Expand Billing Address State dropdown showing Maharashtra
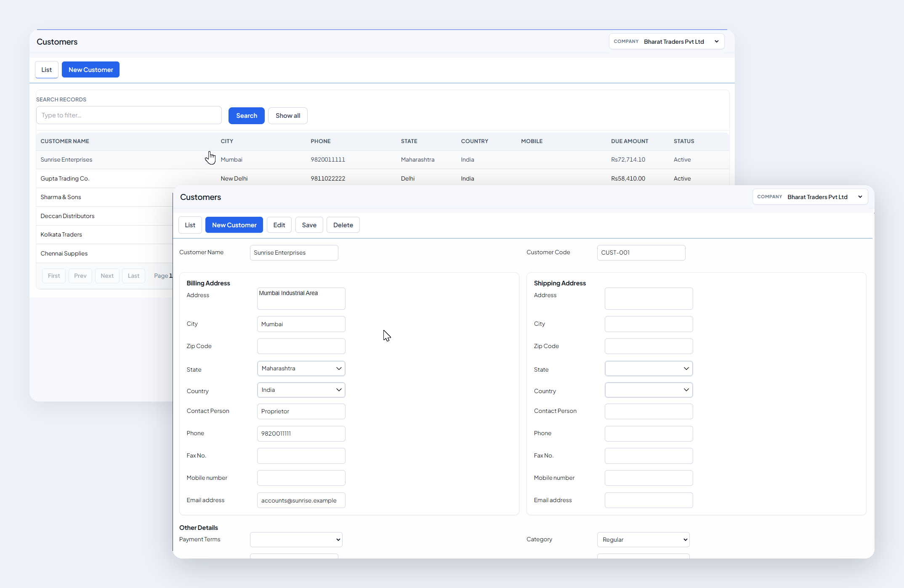Screen dimensions: 904x588 coord(301,369)
